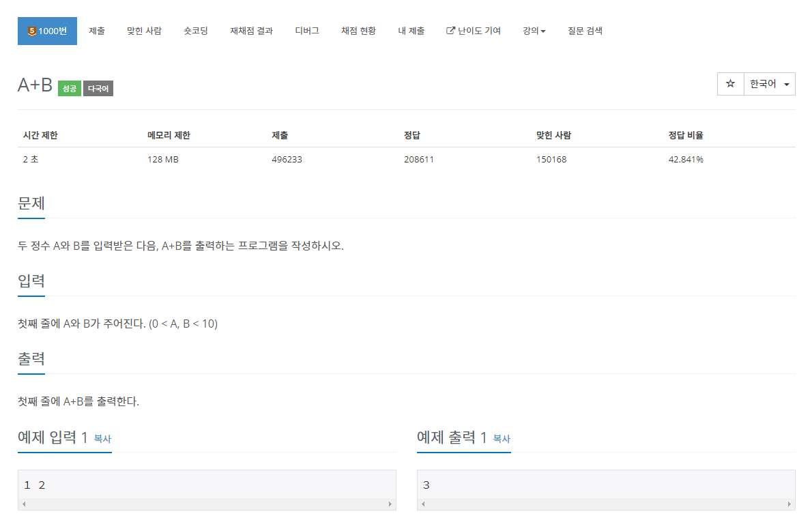The image size is (812, 529).
Task: Click left scroll arrow of example input box
Action: [24, 504]
